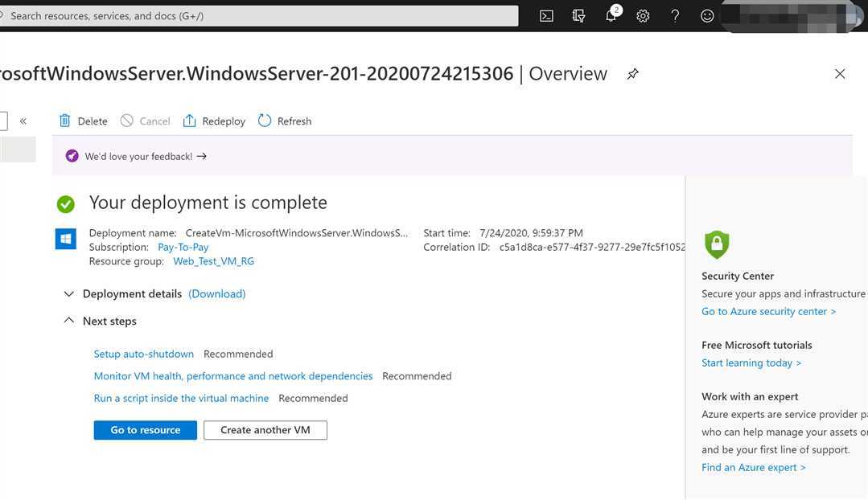Collapse the Next steps section
This screenshot has width=868, height=500.
pos(68,321)
